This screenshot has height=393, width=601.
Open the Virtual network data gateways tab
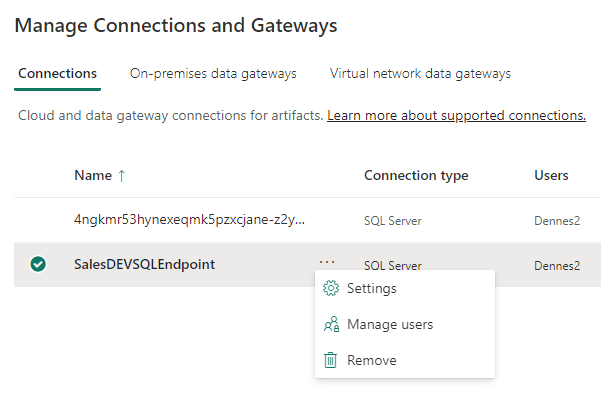(x=420, y=73)
